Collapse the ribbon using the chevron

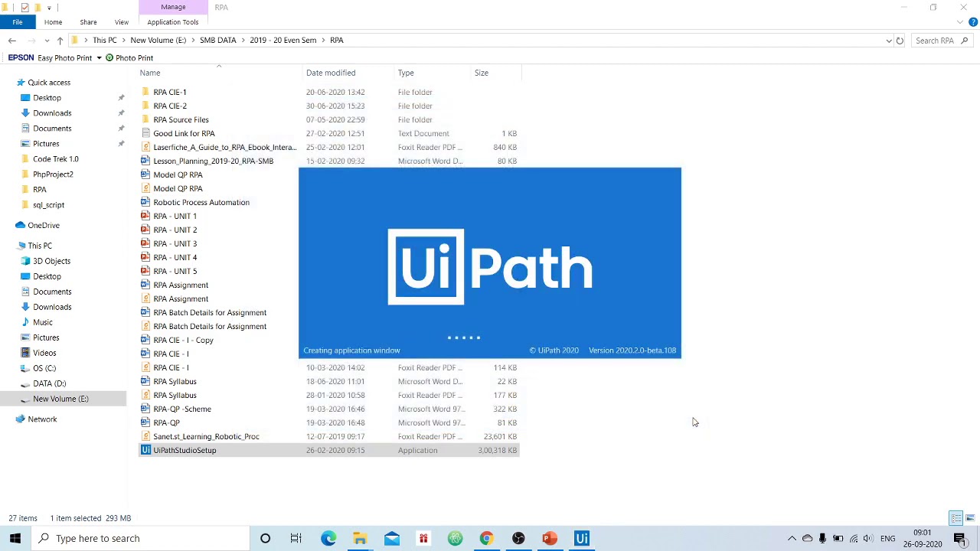pos(960,22)
